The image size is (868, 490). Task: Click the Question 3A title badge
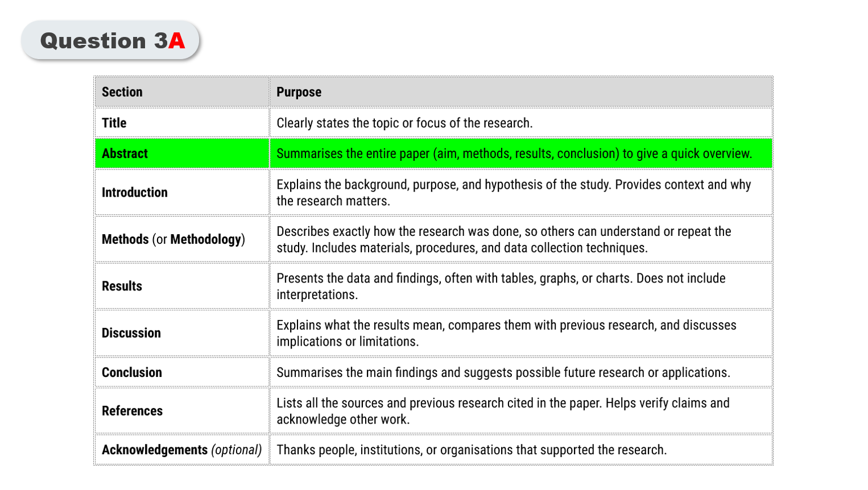[111, 40]
